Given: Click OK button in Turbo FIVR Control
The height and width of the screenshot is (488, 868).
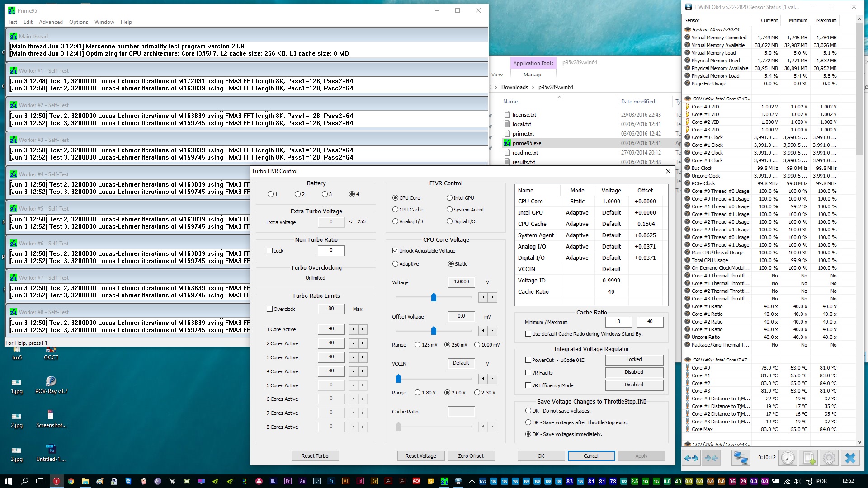Looking at the screenshot, I should click(541, 456).
